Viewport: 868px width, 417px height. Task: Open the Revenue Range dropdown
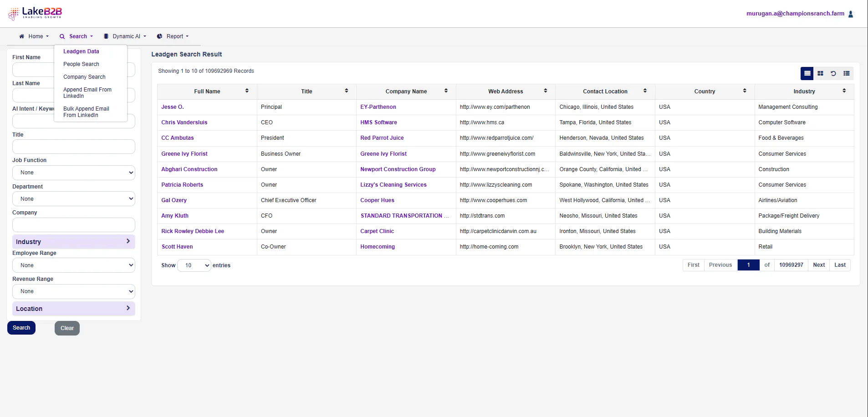click(74, 291)
